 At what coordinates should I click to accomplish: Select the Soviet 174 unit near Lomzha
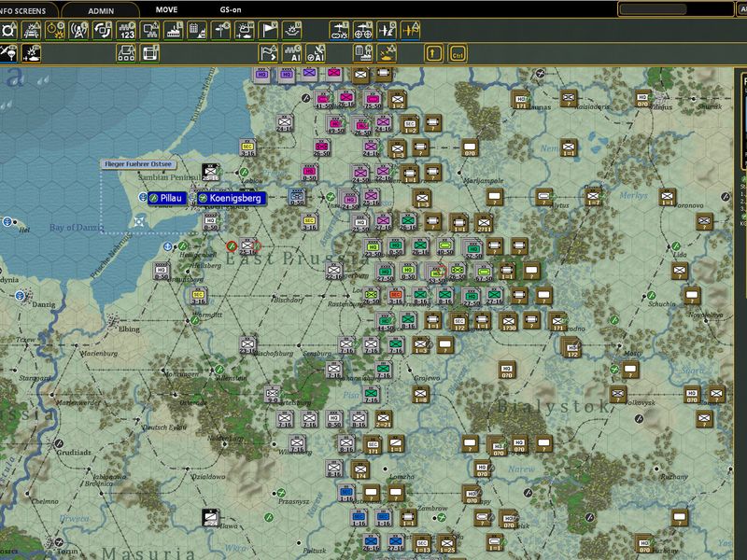(360, 469)
